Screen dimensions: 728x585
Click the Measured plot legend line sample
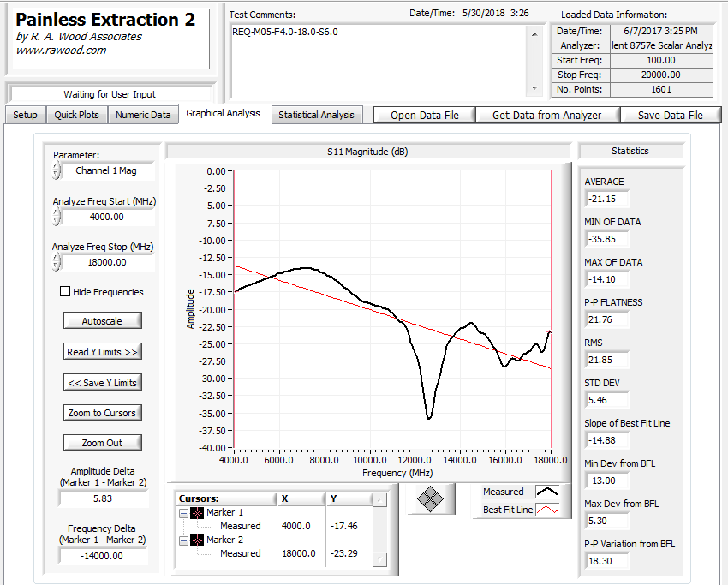pos(547,492)
